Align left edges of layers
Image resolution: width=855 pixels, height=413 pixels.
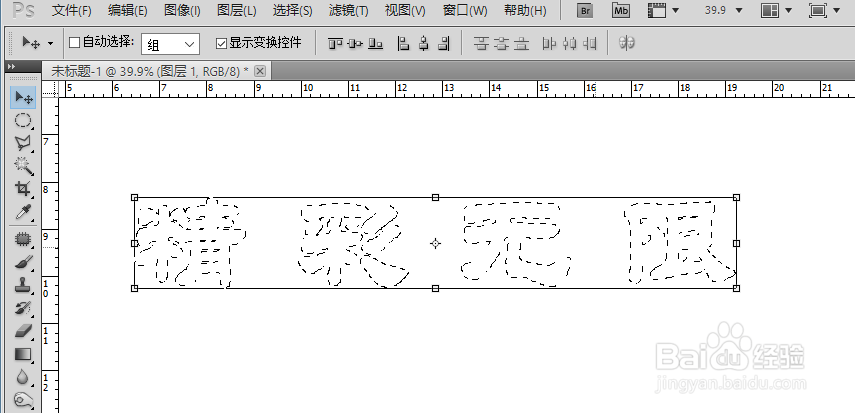tap(403, 44)
